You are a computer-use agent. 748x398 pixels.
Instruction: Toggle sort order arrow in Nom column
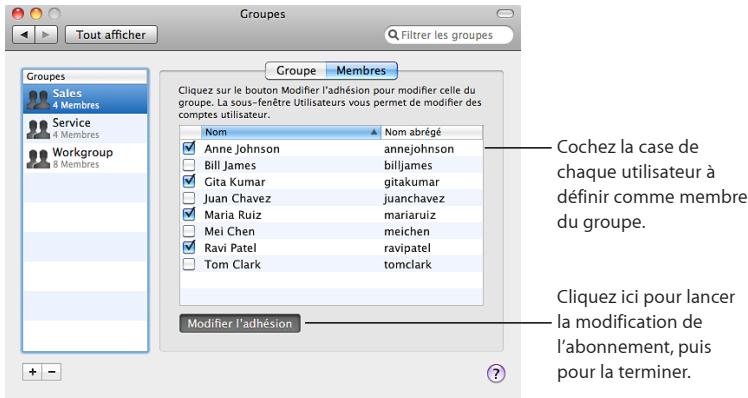pyautogui.click(x=374, y=132)
